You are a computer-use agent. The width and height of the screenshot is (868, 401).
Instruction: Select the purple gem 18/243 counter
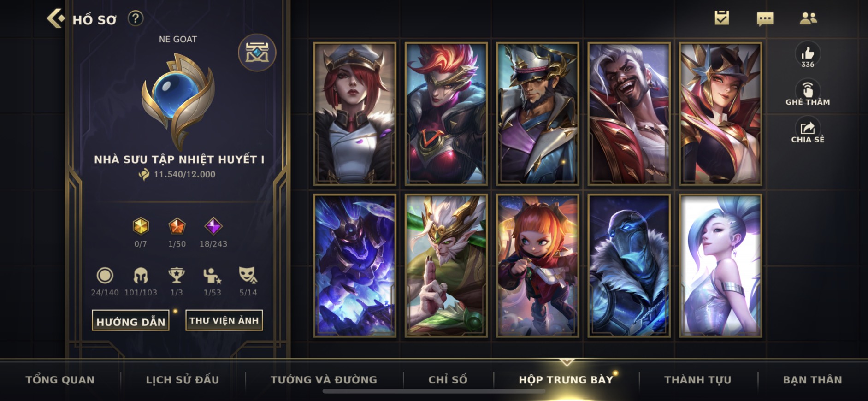tap(213, 233)
